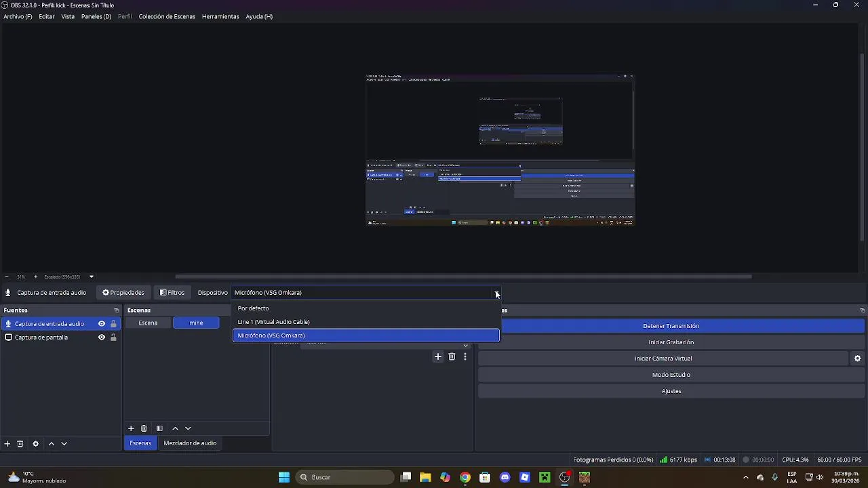Add a new source with plus icon in Fuentes
The image size is (868, 488).
(7, 444)
